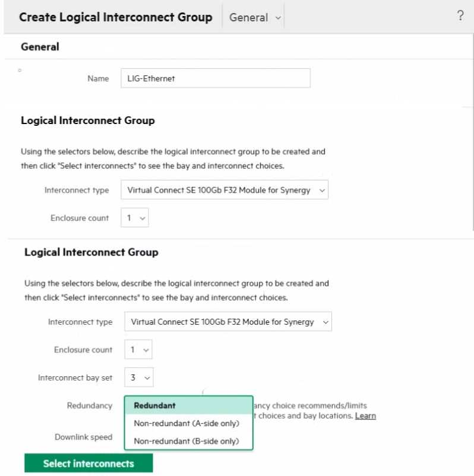This screenshot has height=476, width=474.
Task: Click the lower Logical Interconnect Group heading
Action: (91, 252)
